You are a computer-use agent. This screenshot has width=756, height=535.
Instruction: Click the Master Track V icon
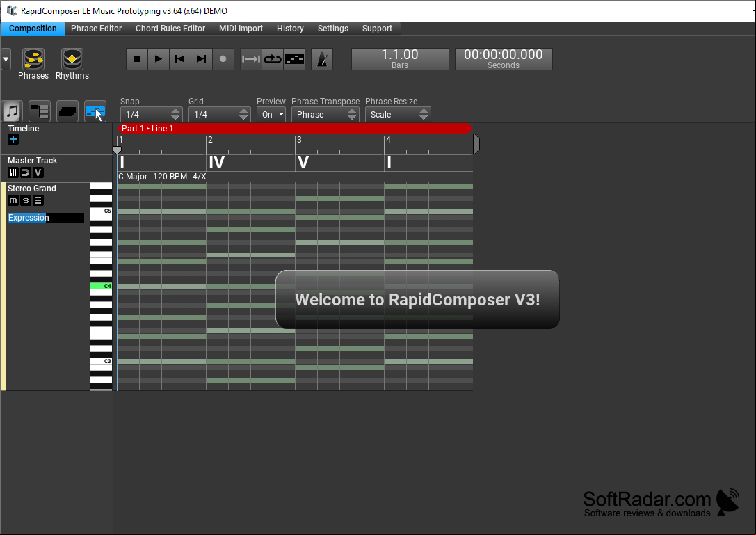[38, 173]
